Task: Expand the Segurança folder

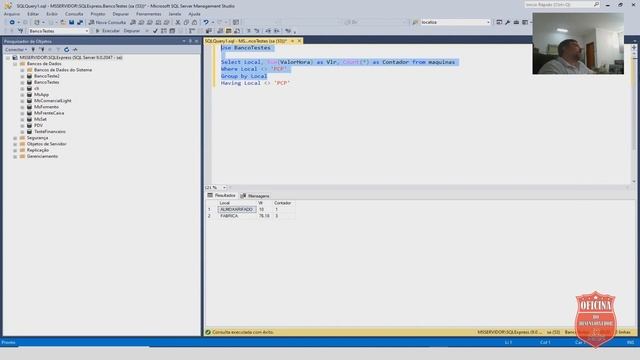Action: [15, 138]
